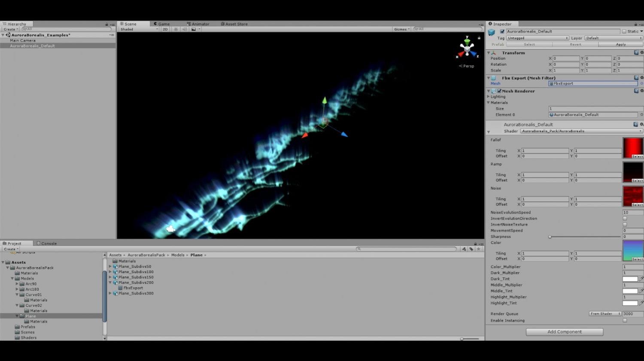Toggle Hierarchy panel lock icon
Screen dimensions: 644x361
click(107, 24)
